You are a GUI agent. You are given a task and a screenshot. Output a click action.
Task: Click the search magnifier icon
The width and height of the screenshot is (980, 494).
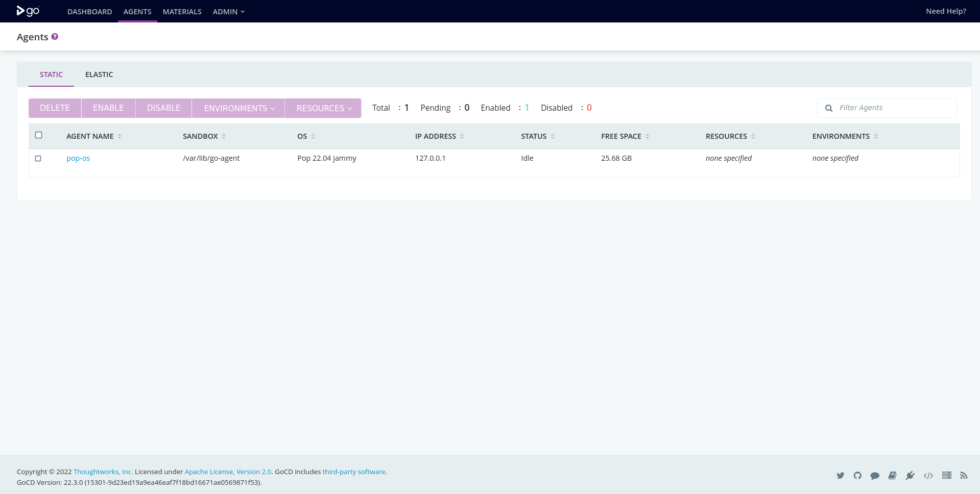(x=829, y=108)
